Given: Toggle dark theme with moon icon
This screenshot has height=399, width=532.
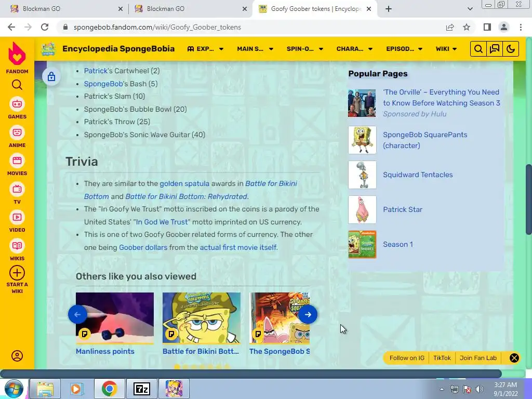Looking at the screenshot, I should click(x=511, y=49).
